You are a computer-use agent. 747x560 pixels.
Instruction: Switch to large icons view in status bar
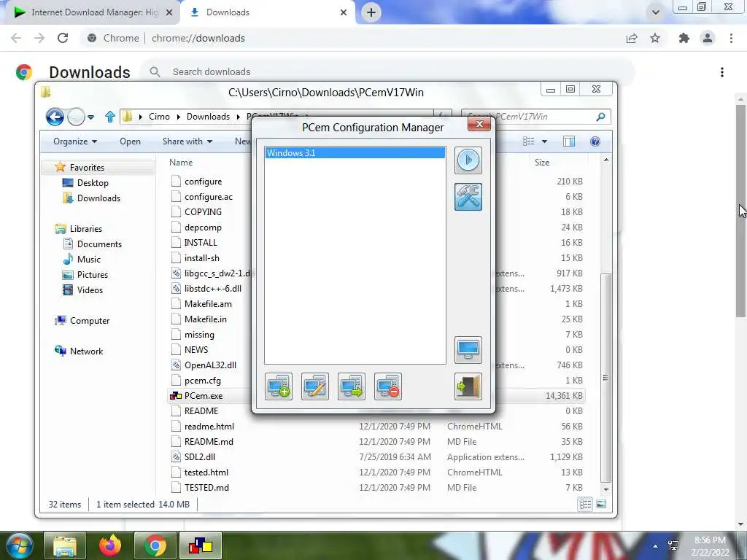[x=601, y=505]
